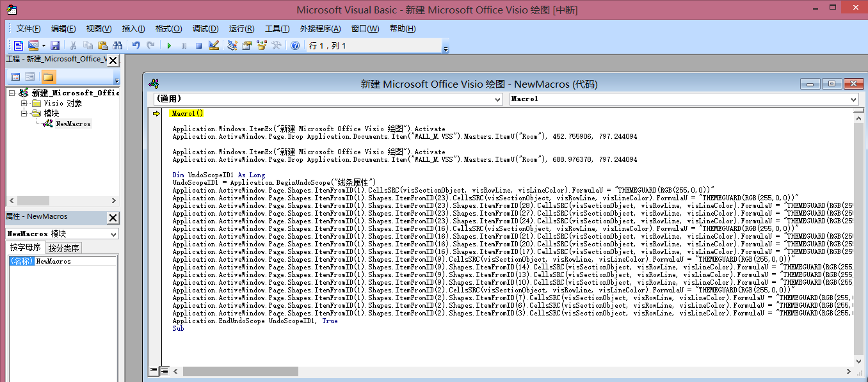The height and width of the screenshot is (382, 868).
Task: Click the Undo arrow icon
Action: click(x=136, y=45)
